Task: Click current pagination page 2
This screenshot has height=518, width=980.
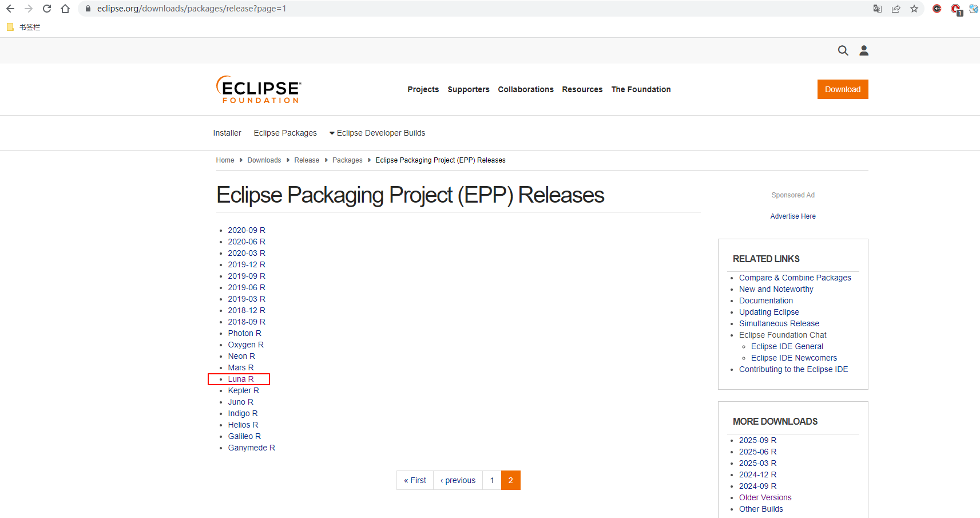Action: click(x=511, y=480)
